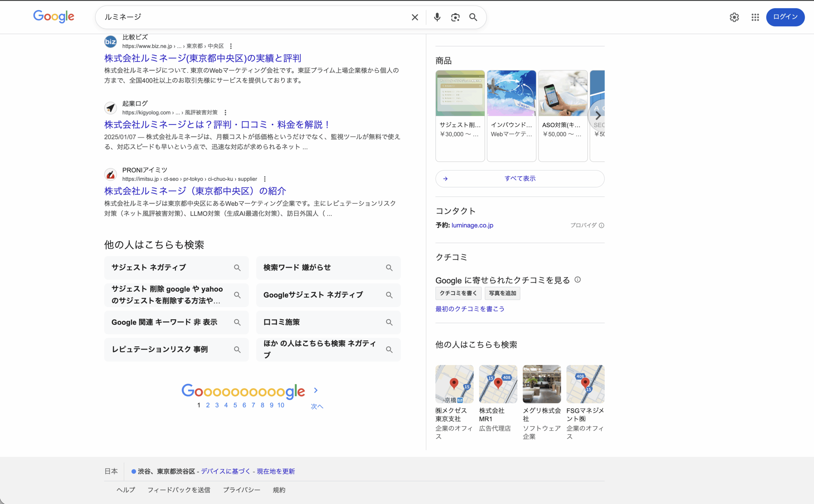Select the map thumbnail for 株式会社MR1
The image size is (814, 504).
[498, 384]
